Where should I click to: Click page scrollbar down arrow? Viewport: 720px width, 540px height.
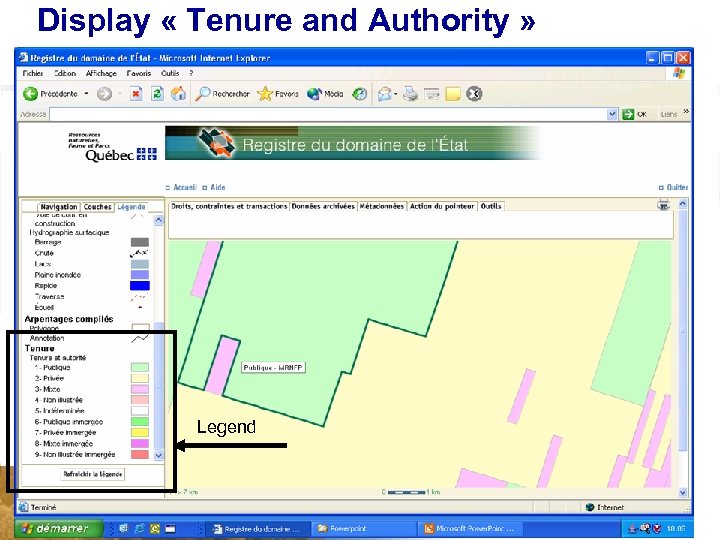point(683,492)
